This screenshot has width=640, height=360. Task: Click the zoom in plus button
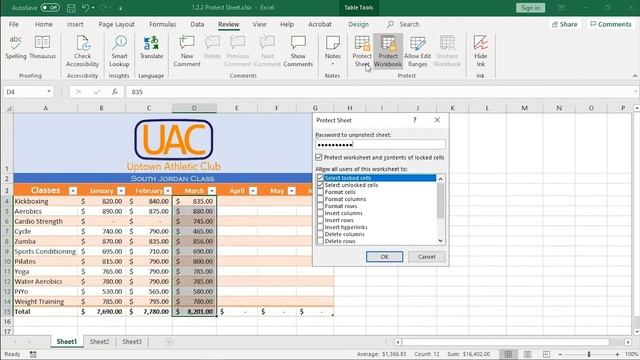pos(617,354)
